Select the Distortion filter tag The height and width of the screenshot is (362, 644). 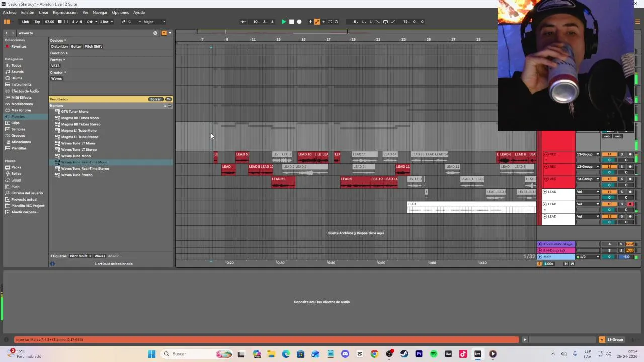pos(59,46)
